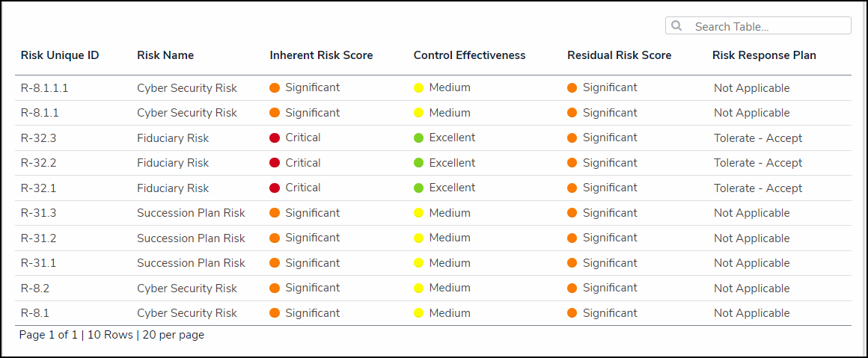868x358 pixels.
Task: Click orange residual score dot for R-8.1
Action: 572,313
